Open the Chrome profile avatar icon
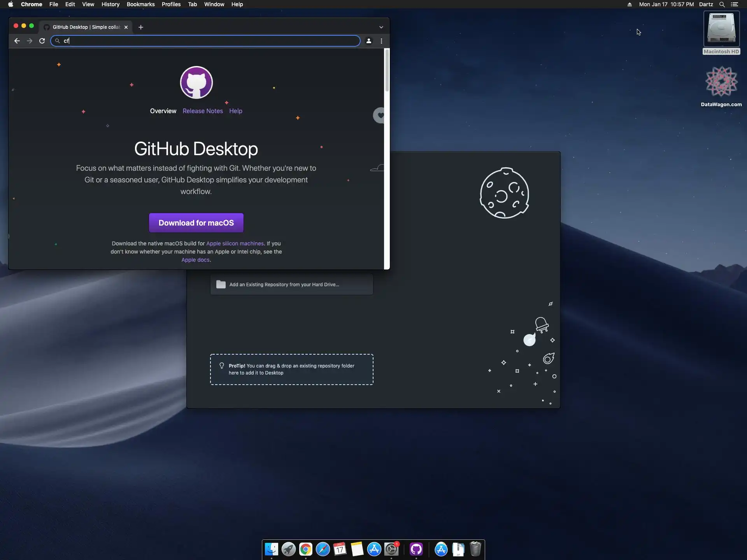This screenshot has width=747, height=560. coord(368,41)
